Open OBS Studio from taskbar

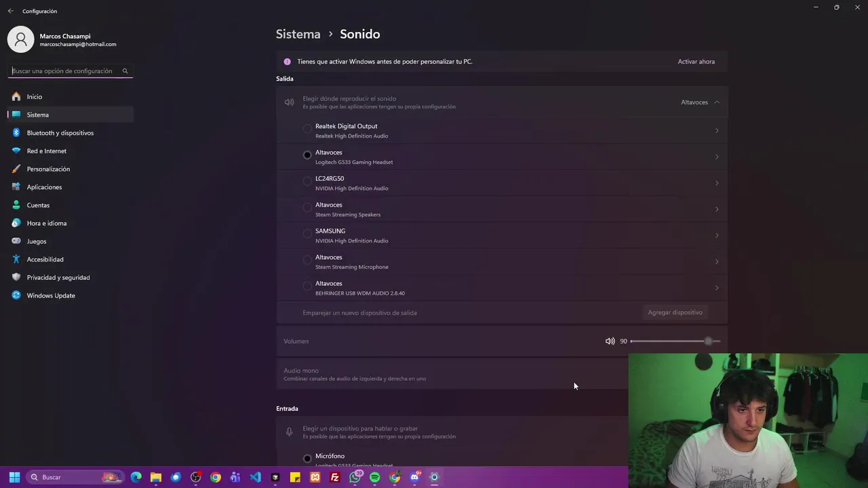click(196, 477)
